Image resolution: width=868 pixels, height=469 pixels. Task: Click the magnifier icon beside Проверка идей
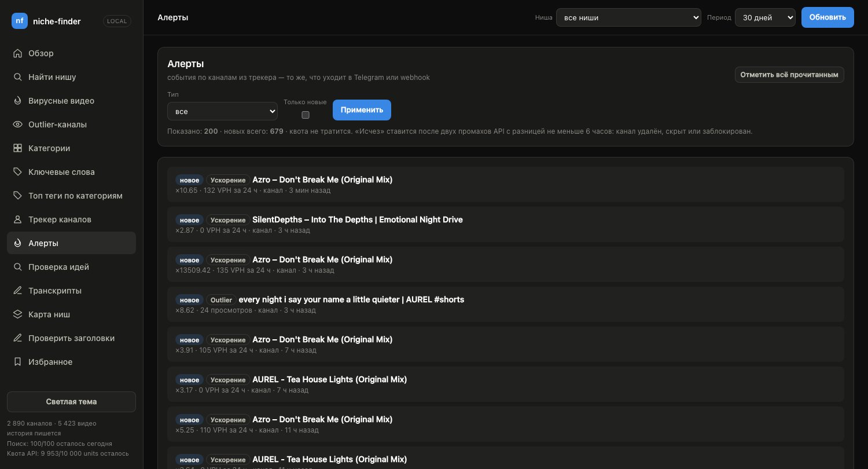[x=17, y=267]
